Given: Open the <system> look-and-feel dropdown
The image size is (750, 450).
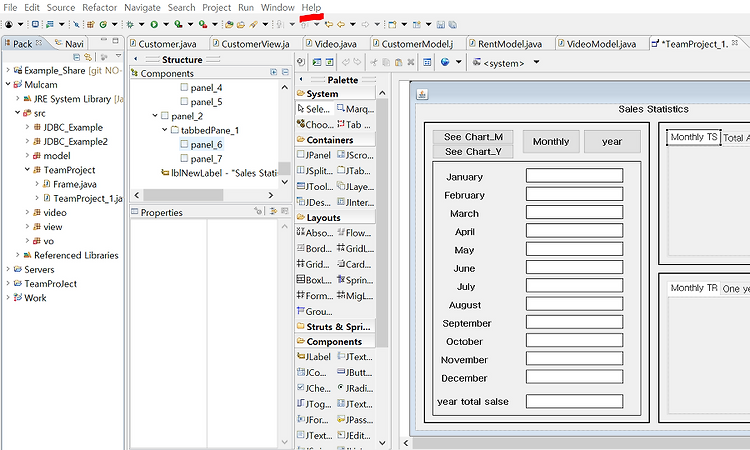Looking at the screenshot, I should (x=537, y=62).
